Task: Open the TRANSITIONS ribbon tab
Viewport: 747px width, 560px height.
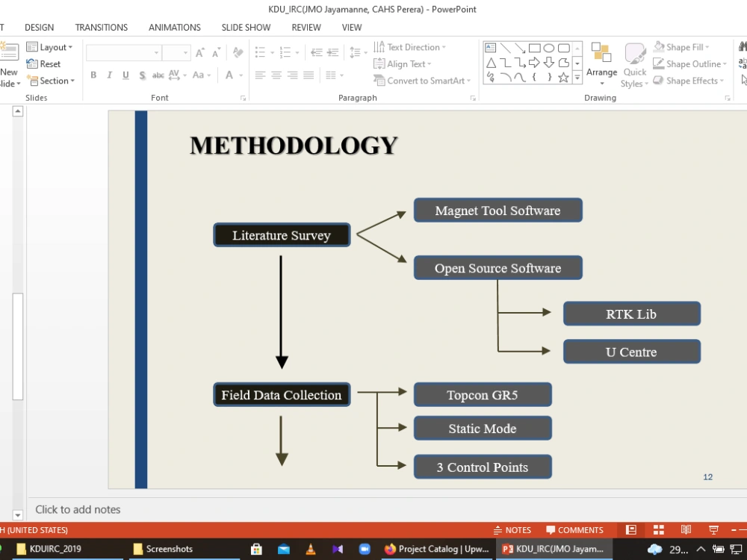Action: pos(101,28)
